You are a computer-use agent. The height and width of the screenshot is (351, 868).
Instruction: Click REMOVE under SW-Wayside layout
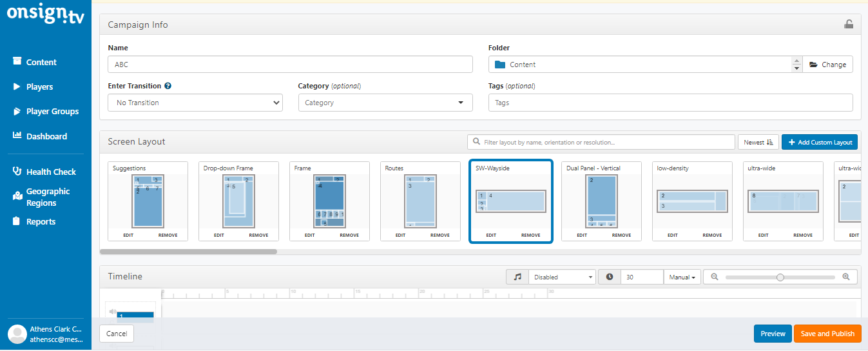531,236
